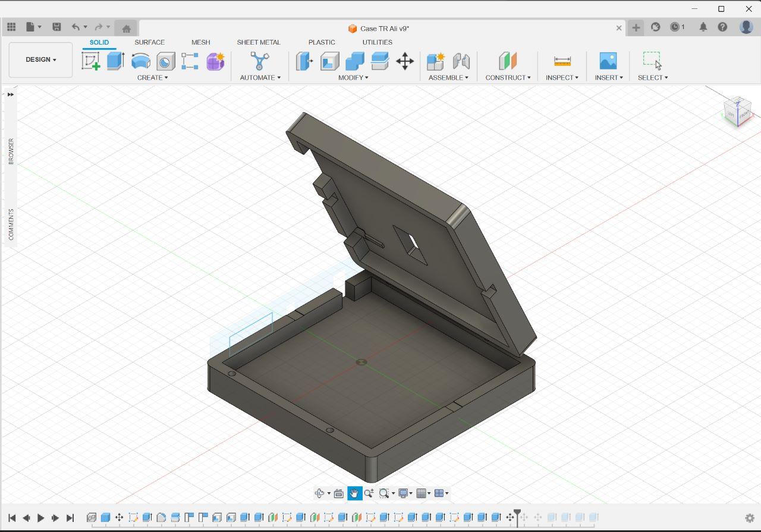Open the Help question mark
The image size is (761, 532).
[722, 27]
